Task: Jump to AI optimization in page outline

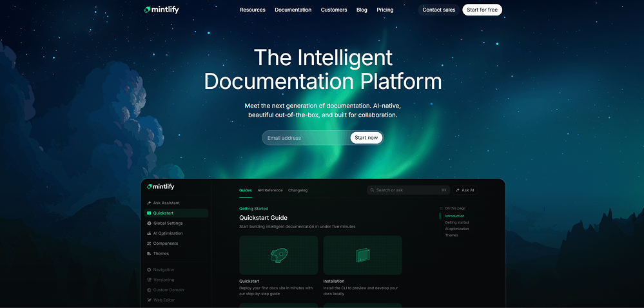Action: click(456, 229)
